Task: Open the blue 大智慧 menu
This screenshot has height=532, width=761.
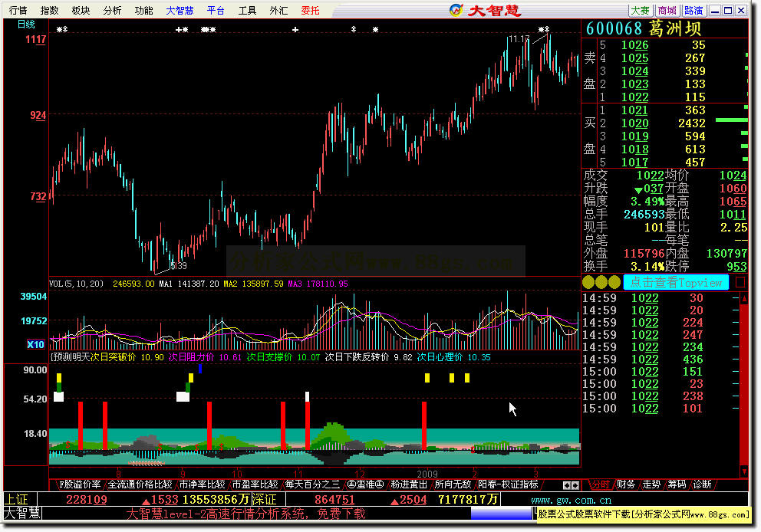Action: point(180,10)
